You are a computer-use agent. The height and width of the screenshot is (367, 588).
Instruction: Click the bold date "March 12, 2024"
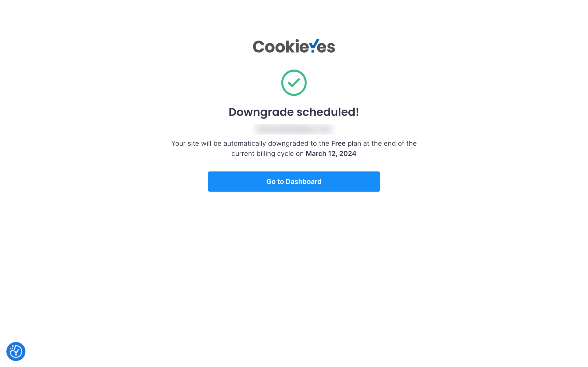[x=331, y=154]
